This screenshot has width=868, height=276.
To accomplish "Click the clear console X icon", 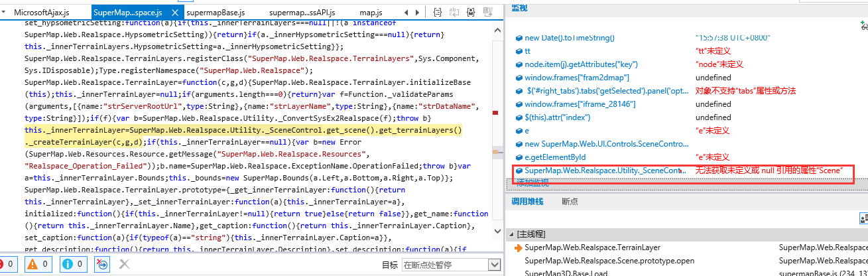I will click(124, 264).
